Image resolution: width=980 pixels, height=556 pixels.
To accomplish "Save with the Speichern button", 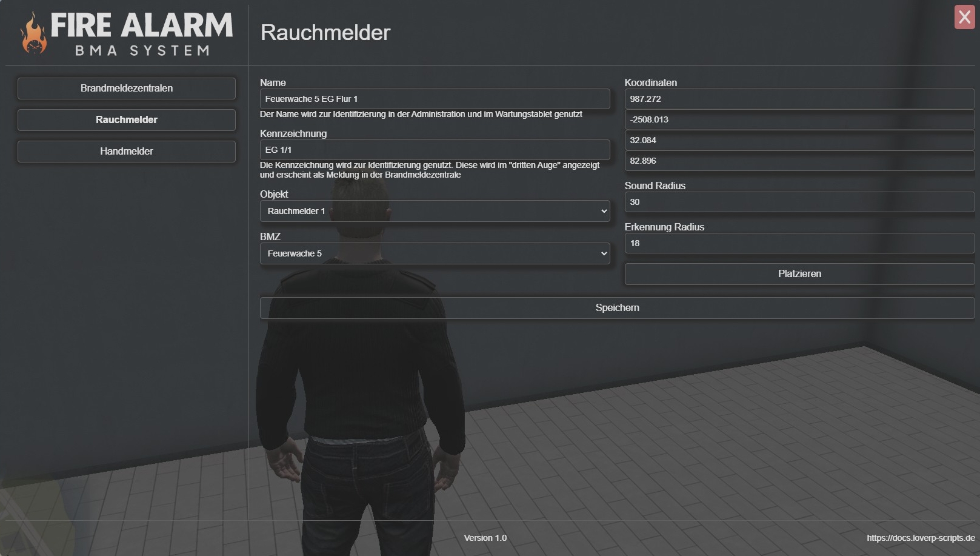I will [x=617, y=308].
